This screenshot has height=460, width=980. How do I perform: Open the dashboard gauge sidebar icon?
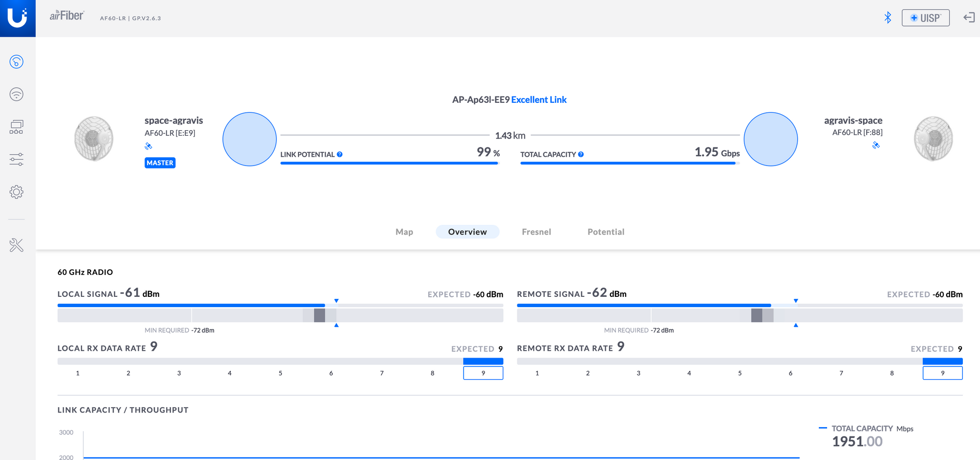[x=17, y=62]
